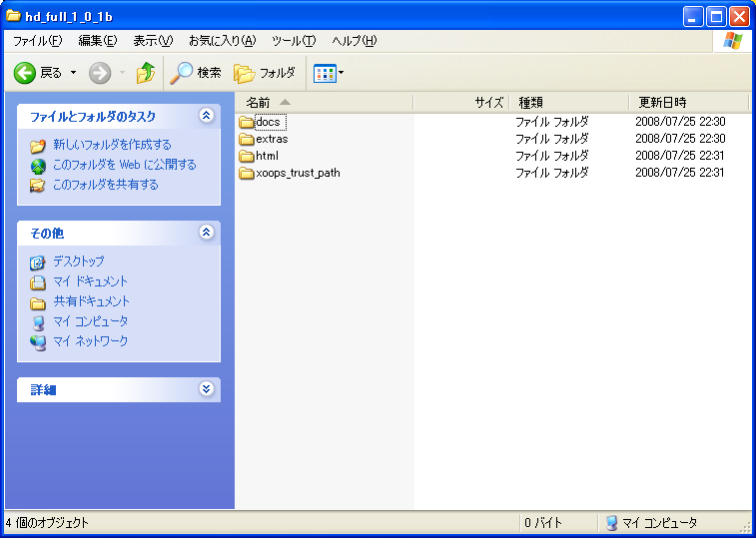Maximize the hd_full_1_0_1b window
Viewport: 756px width, 538px height.
coord(716,17)
